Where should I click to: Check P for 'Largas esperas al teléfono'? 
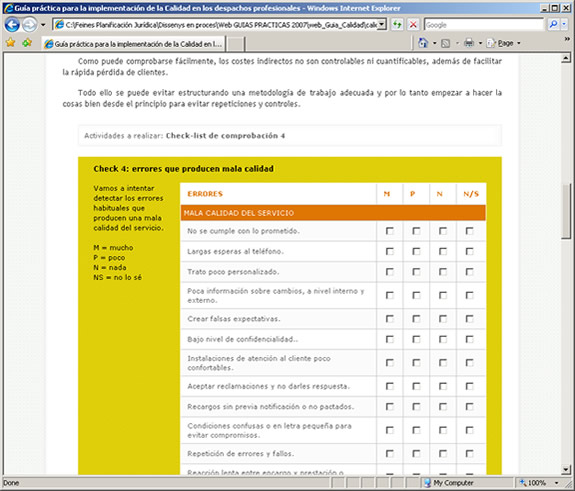[x=416, y=252]
